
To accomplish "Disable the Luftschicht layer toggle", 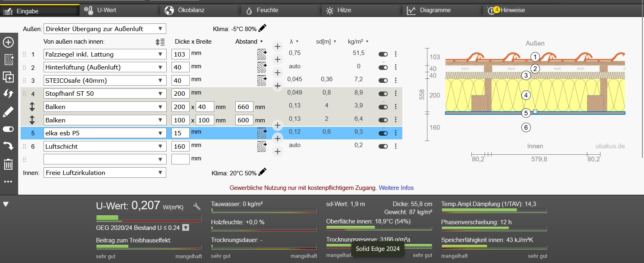I will pos(383,146).
